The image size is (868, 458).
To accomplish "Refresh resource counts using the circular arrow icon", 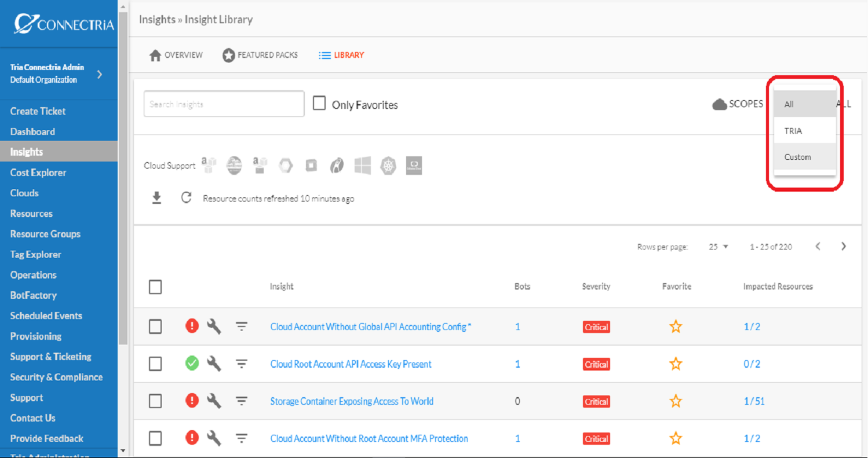I will pos(186,198).
